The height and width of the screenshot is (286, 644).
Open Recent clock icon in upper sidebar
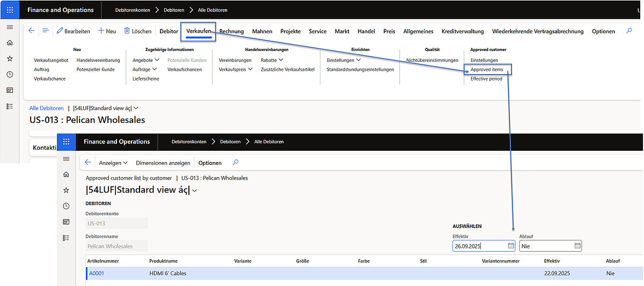tap(10, 75)
